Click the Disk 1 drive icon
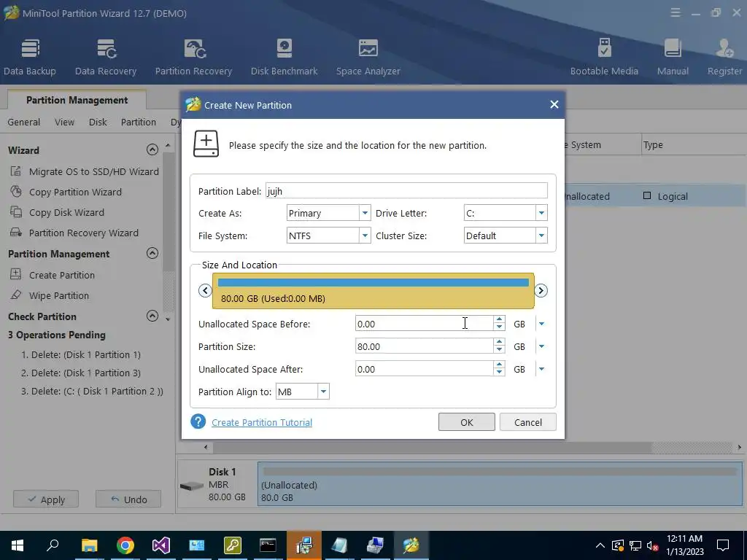747x560 pixels. (192, 486)
